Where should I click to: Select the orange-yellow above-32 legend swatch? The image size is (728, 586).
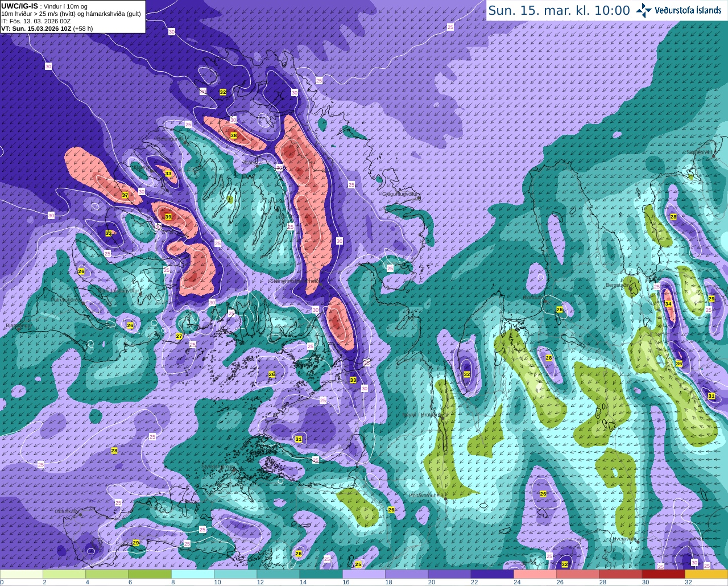click(x=706, y=574)
